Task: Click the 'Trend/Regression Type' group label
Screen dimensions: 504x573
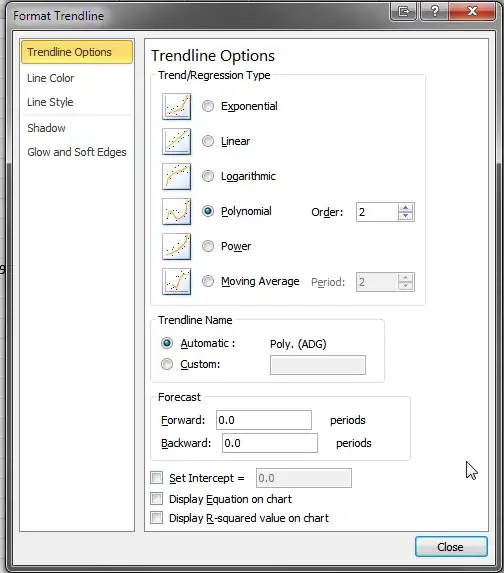Action: pyautogui.click(x=214, y=75)
